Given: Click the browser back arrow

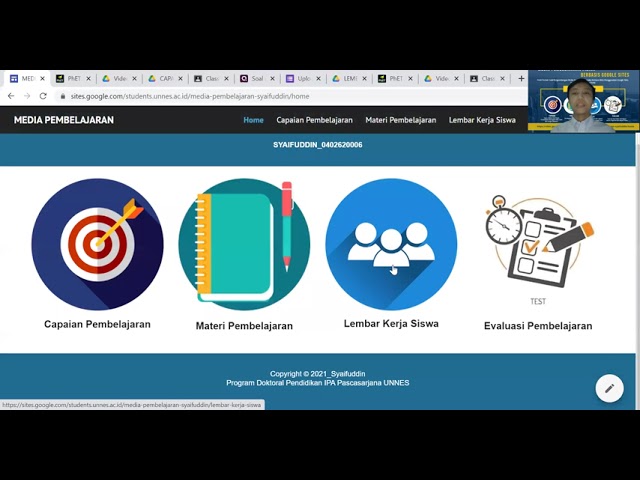Looking at the screenshot, I should (11, 96).
